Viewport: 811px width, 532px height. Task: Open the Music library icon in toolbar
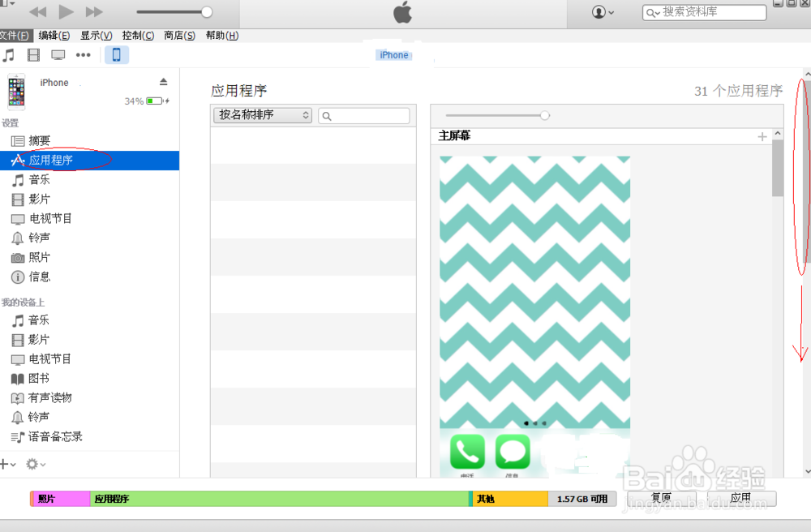(9, 55)
